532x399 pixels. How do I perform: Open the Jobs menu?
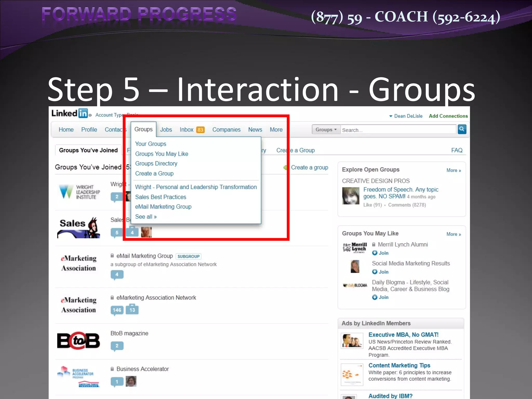click(x=166, y=130)
